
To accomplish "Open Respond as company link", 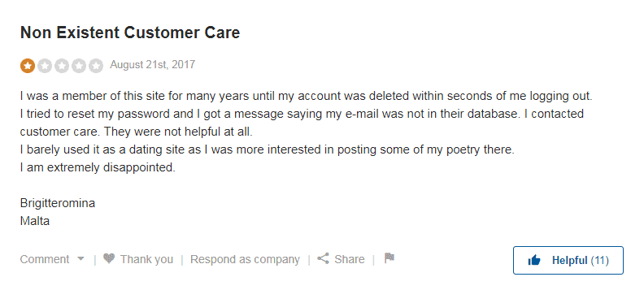I will point(245,259).
